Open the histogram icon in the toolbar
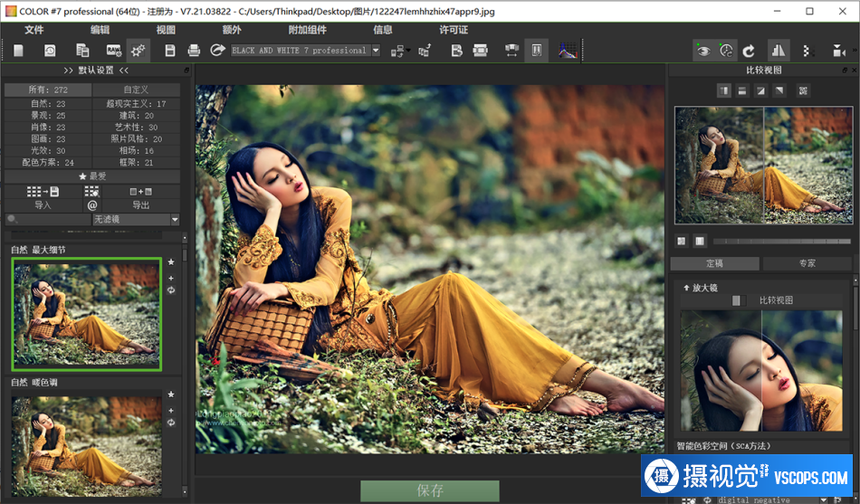860x504 pixels. pyautogui.click(x=568, y=51)
